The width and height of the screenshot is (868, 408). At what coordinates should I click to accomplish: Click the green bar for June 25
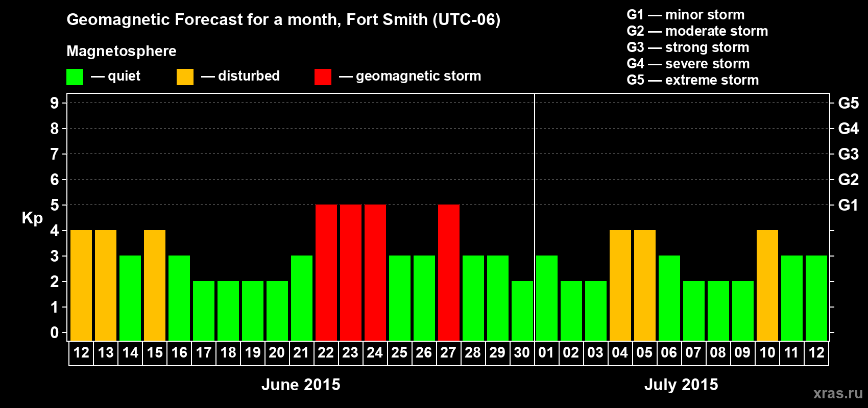(x=400, y=298)
